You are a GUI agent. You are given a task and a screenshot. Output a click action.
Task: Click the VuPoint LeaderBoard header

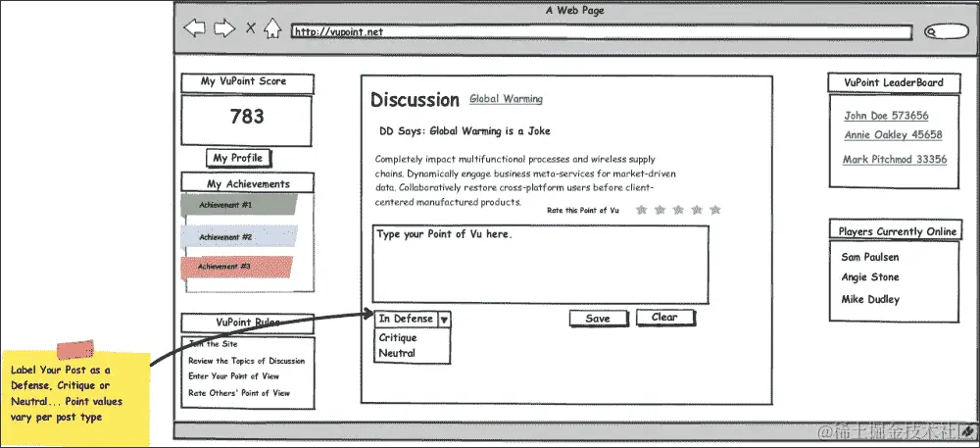pyautogui.click(x=894, y=82)
